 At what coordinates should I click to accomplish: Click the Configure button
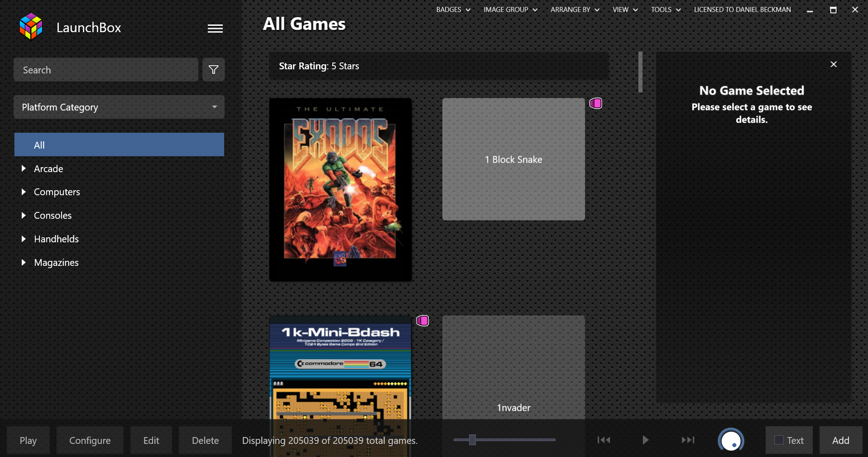[x=90, y=440]
